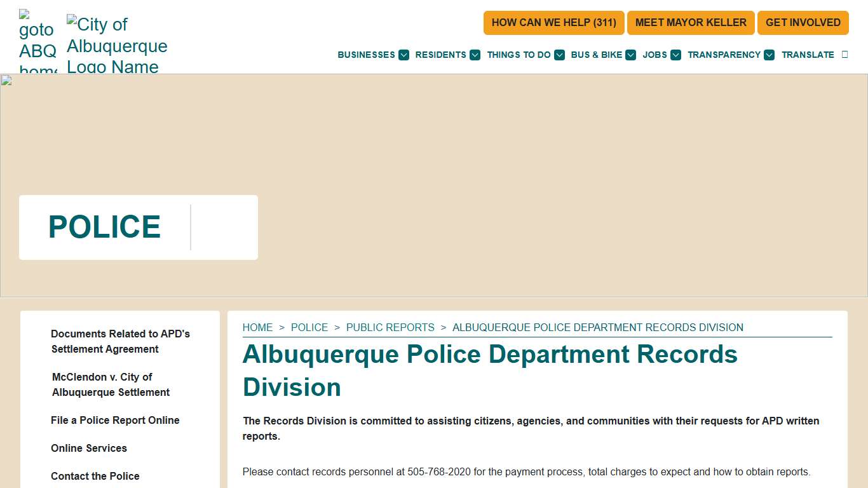Viewport: 868px width, 488px height.
Task: Expand the JOBS dropdown chevron
Action: [675, 55]
